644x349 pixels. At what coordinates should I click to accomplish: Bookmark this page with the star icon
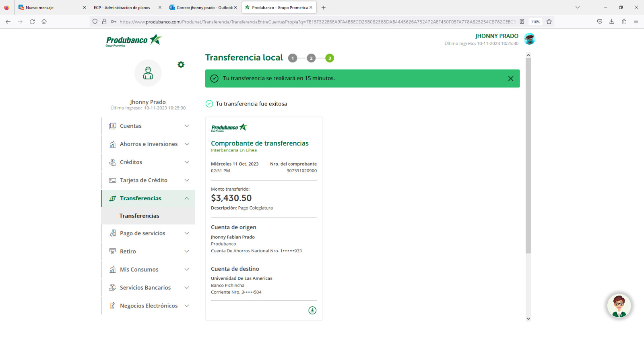click(x=549, y=22)
